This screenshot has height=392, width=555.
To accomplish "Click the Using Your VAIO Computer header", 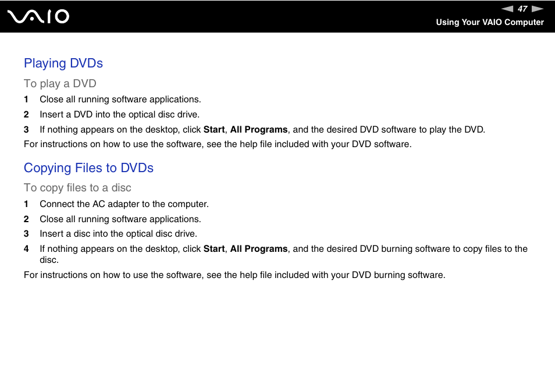I will point(490,23).
